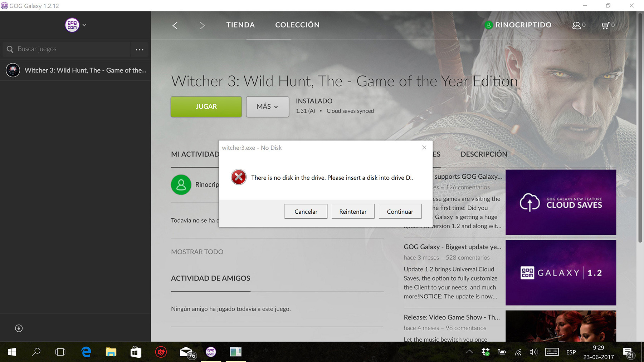Click the green JUGAR button

pyautogui.click(x=206, y=106)
